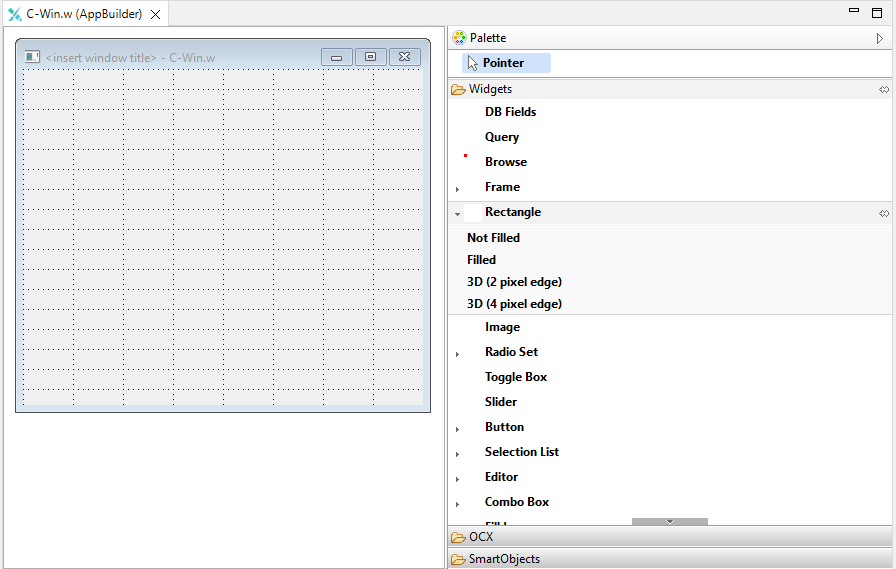Select the Browse widget
Image resolution: width=896 pixels, height=569 pixels.
[506, 162]
